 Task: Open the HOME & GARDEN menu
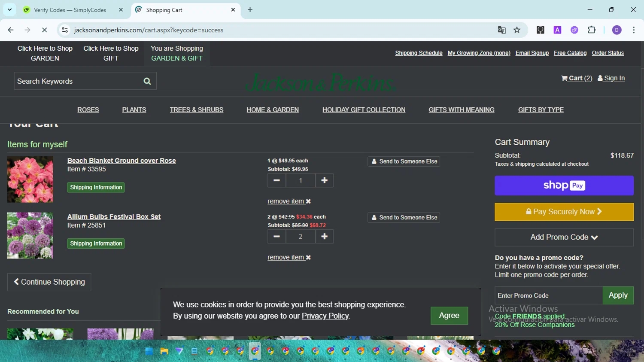[x=273, y=110]
